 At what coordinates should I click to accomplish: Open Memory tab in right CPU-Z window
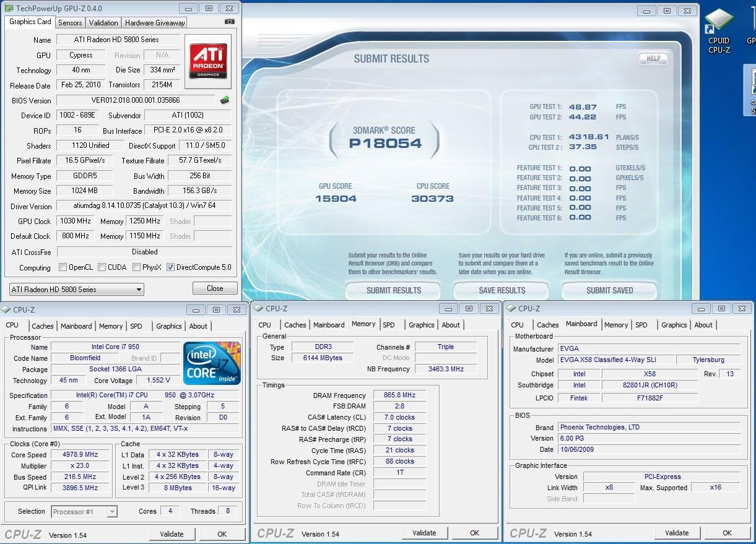coord(616,325)
